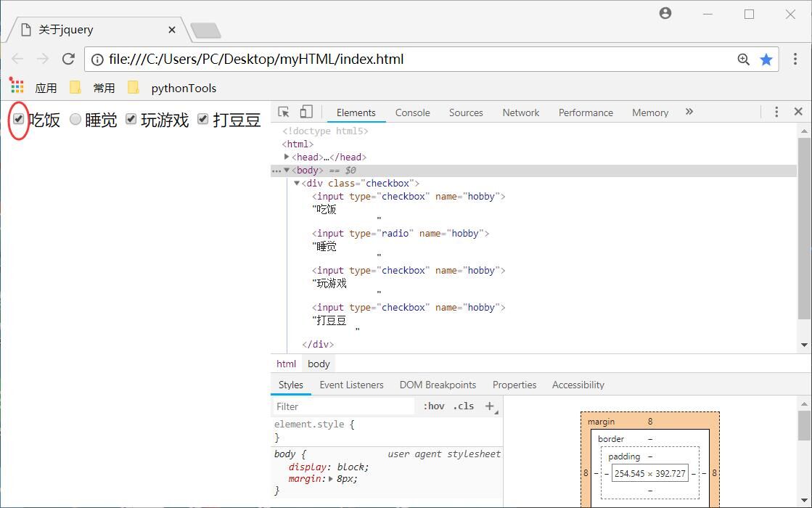Click the elements panel scroll up arrow
This screenshot has width=812, height=508.
pyautogui.click(x=804, y=131)
